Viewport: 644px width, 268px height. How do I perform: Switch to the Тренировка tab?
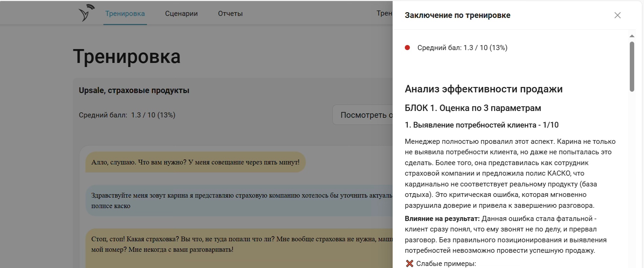tap(125, 14)
